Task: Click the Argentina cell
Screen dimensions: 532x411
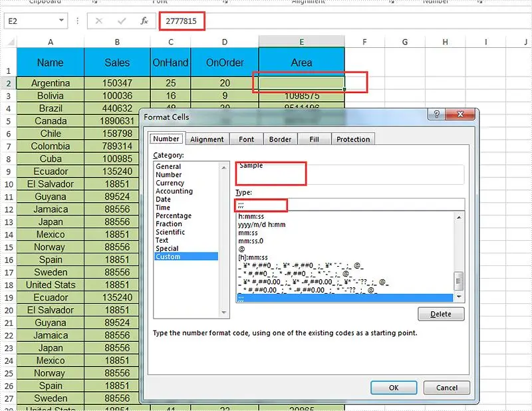Action: coord(51,83)
